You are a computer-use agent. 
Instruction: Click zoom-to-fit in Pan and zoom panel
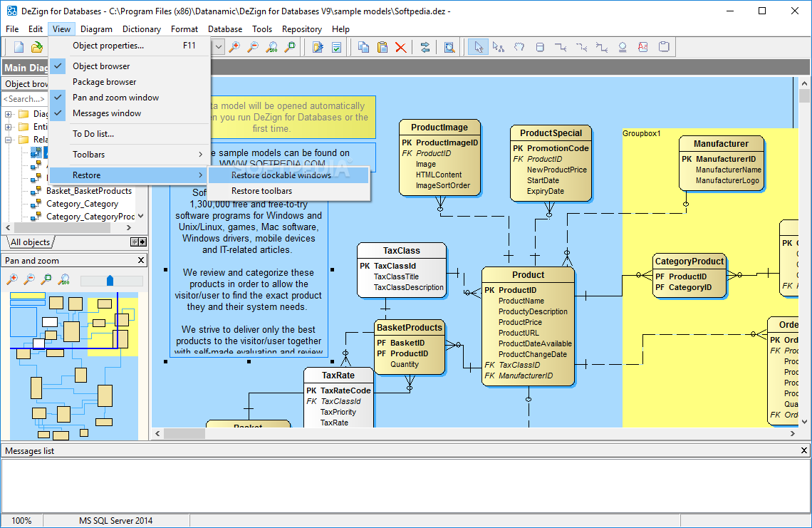click(x=46, y=280)
